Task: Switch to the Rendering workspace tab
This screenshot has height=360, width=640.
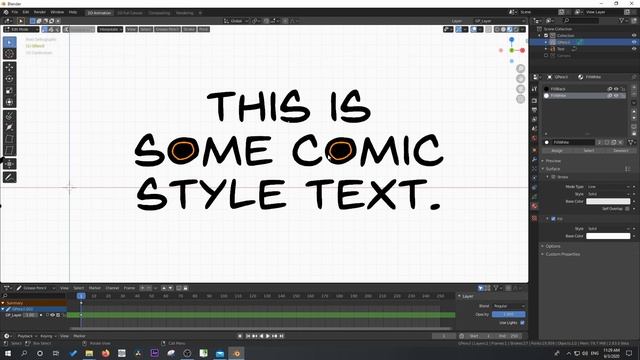Action: 184,13
